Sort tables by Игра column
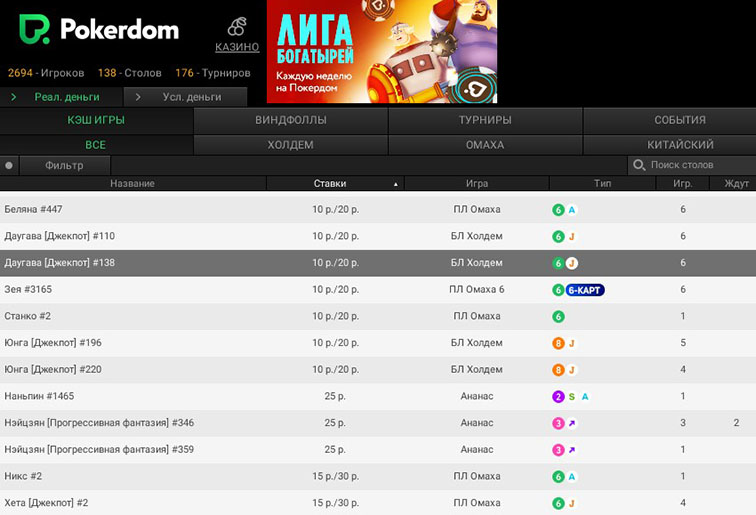Image resolution: width=756 pixels, height=515 pixels. [477, 183]
